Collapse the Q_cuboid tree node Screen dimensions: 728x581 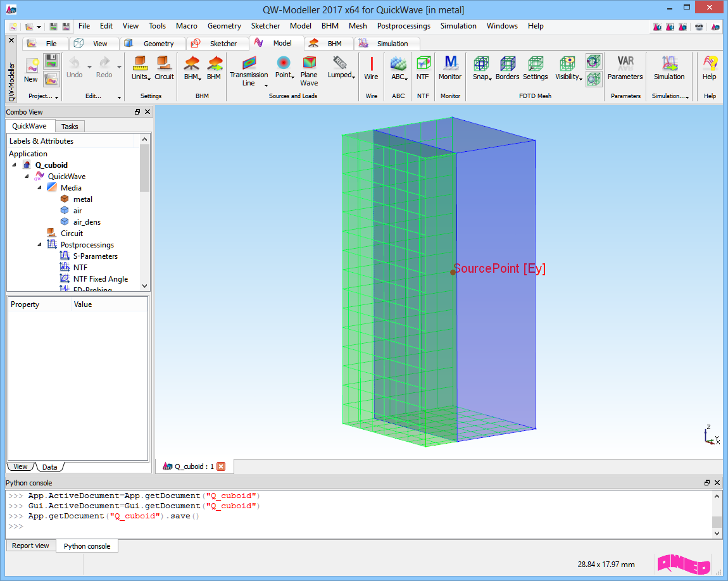(14, 165)
